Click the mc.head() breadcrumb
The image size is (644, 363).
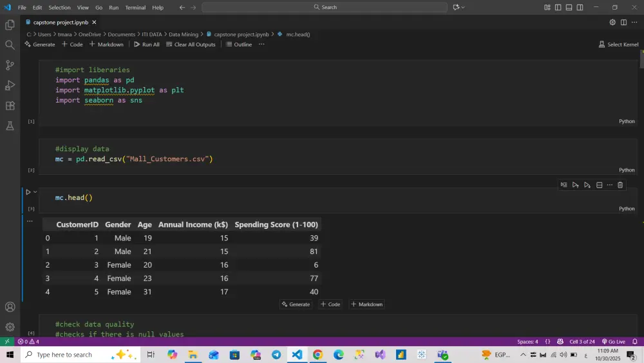click(x=298, y=35)
